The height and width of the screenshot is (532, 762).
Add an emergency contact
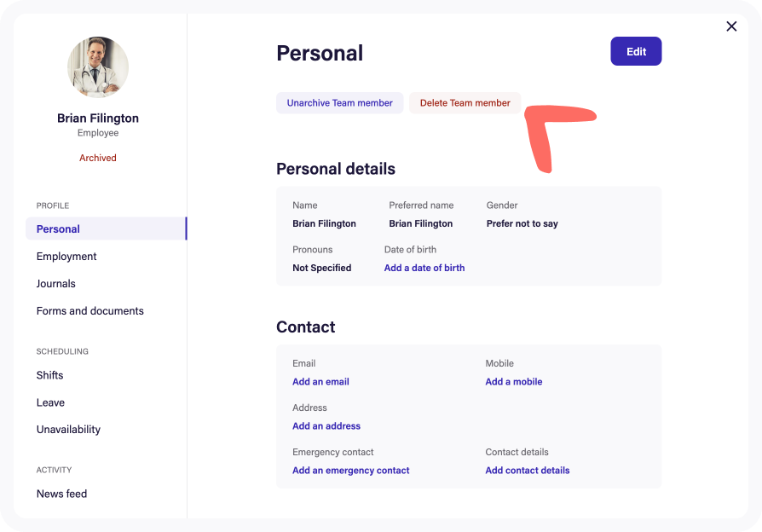350,470
